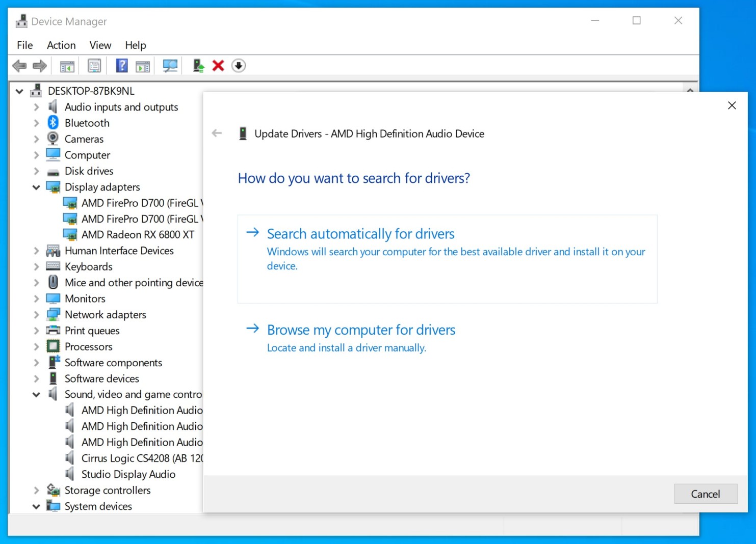Maximize the Device Manager window

[x=637, y=20]
